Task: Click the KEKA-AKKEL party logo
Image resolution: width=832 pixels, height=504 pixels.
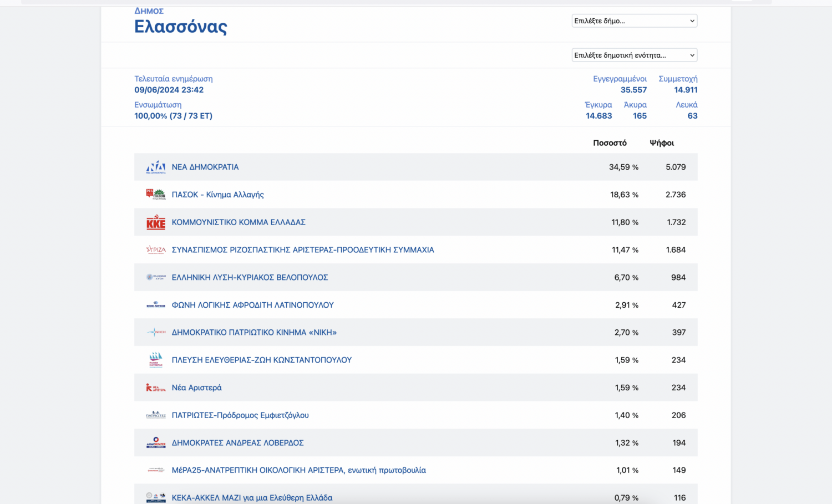Action: click(156, 497)
